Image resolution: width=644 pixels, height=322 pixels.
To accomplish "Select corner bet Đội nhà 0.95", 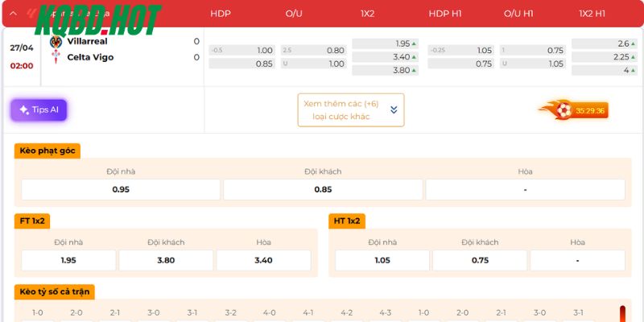I will [x=121, y=190].
